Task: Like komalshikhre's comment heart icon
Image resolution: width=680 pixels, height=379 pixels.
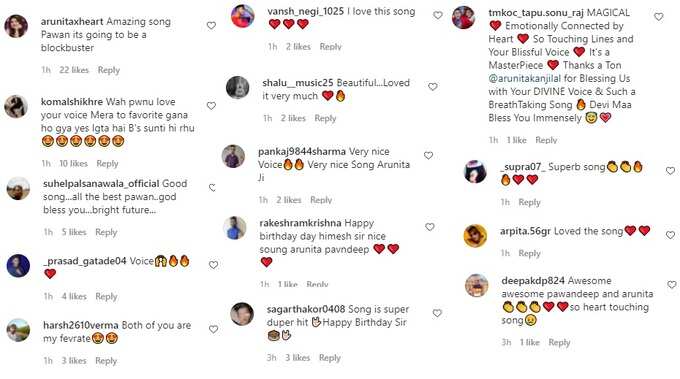Action: click(x=211, y=106)
